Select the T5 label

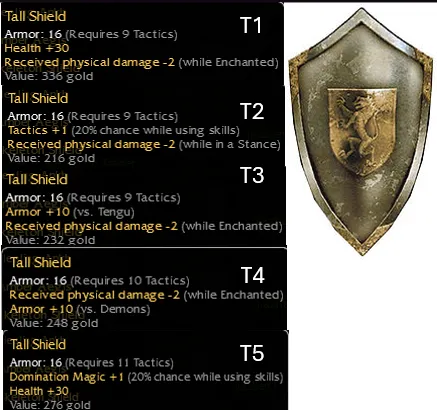click(x=252, y=353)
